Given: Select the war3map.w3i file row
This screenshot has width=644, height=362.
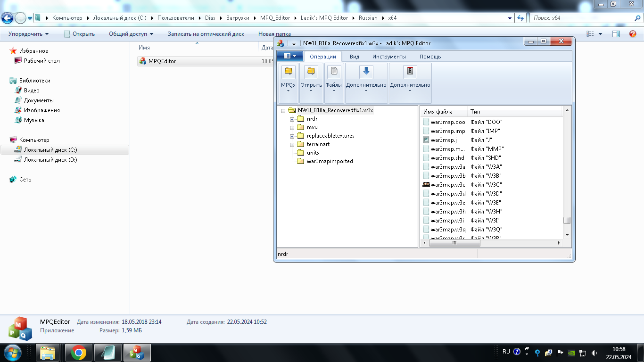Looking at the screenshot, I should [492, 221].
